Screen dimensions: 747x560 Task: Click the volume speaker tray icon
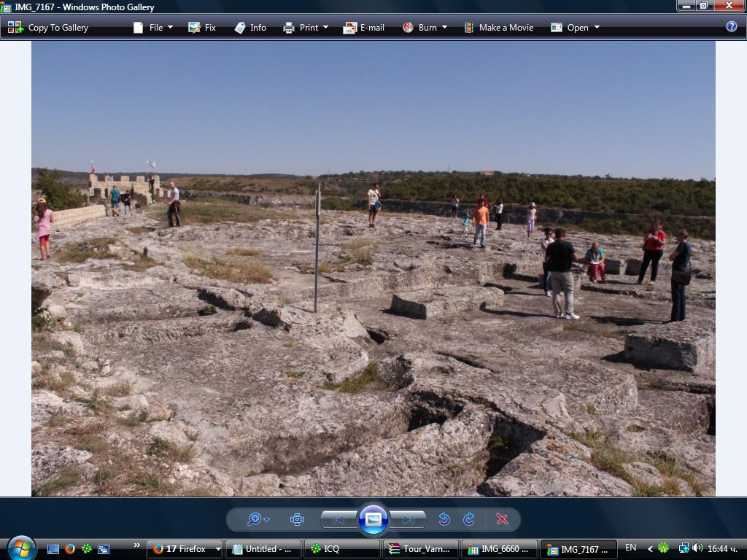pos(697,548)
